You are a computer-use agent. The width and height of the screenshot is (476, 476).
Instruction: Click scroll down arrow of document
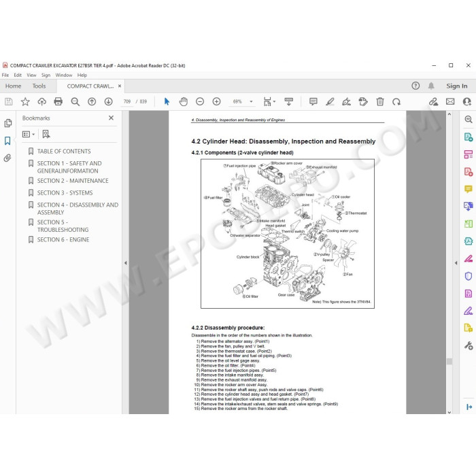tap(449, 412)
